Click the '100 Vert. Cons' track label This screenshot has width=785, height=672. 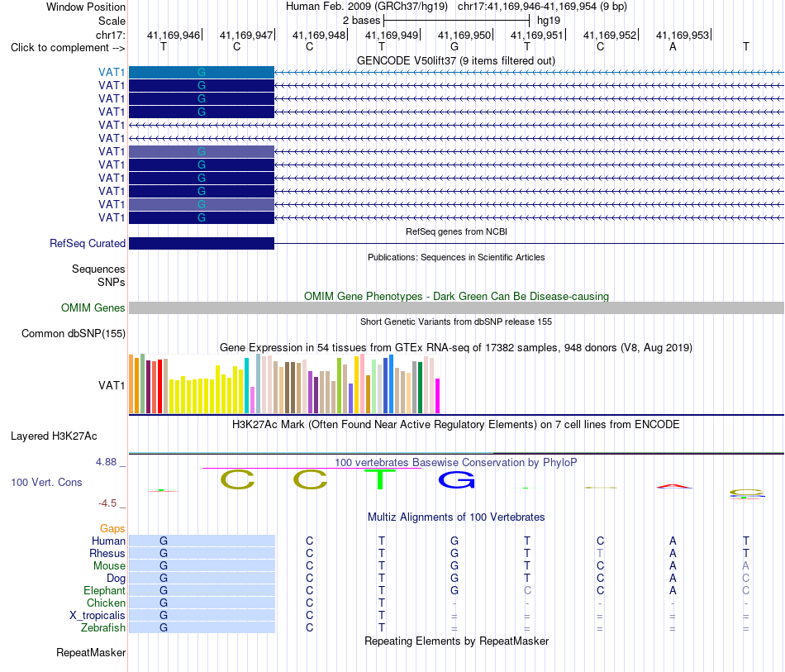coord(46,482)
